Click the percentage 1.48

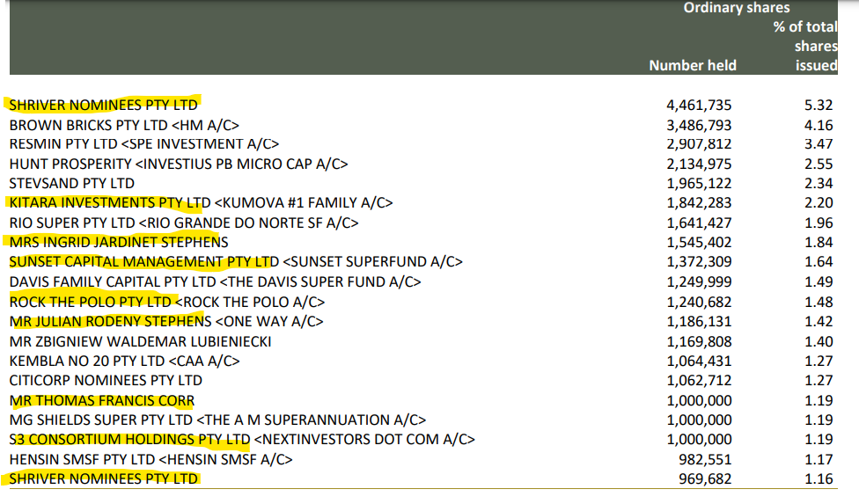tap(819, 302)
